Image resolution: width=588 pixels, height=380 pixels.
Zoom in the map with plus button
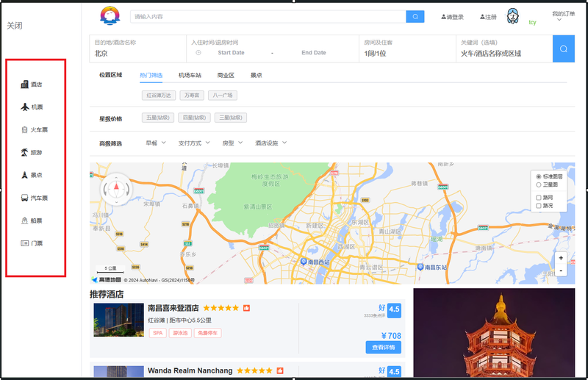pos(561,258)
